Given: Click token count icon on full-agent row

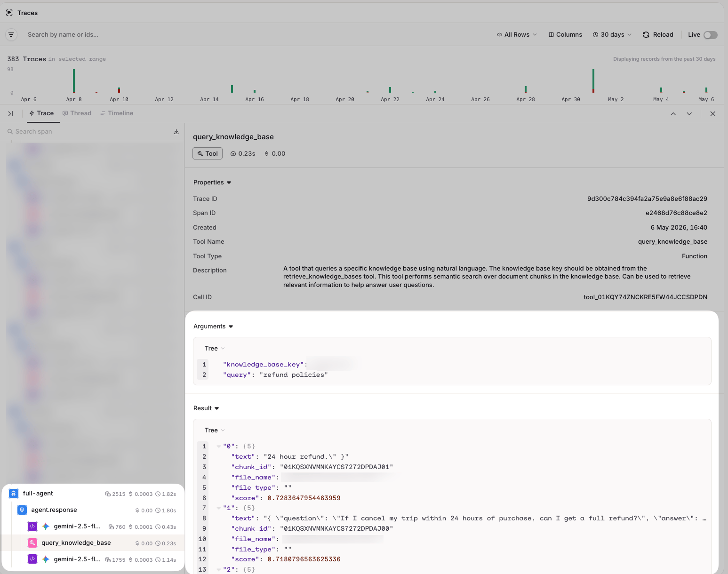Looking at the screenshot, I should [108, 494].
